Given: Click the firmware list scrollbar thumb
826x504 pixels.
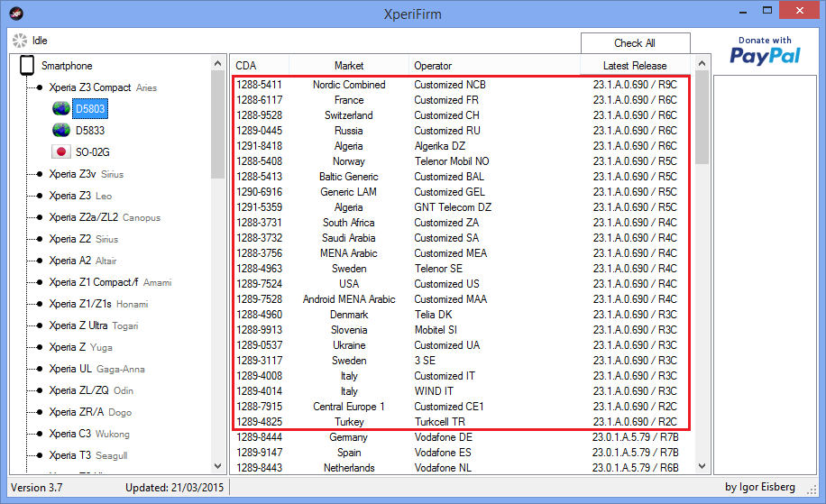Looking at the screenshot, I should tap(702, 117).
